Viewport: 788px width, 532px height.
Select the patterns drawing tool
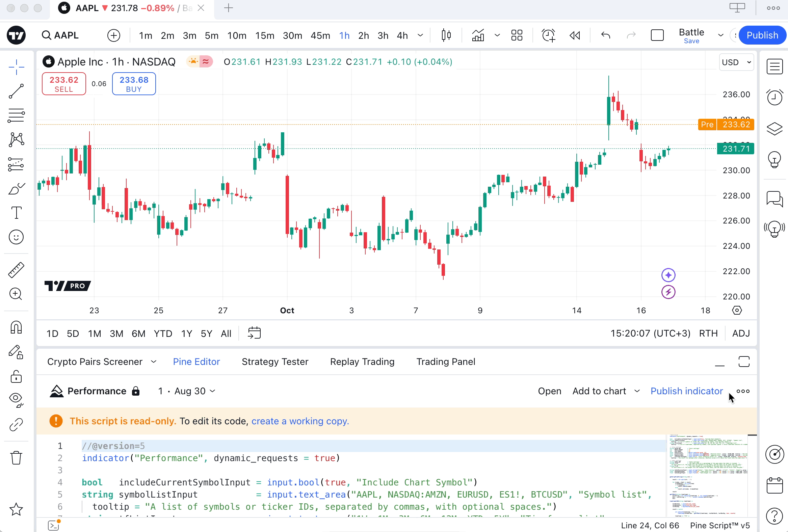16,140
